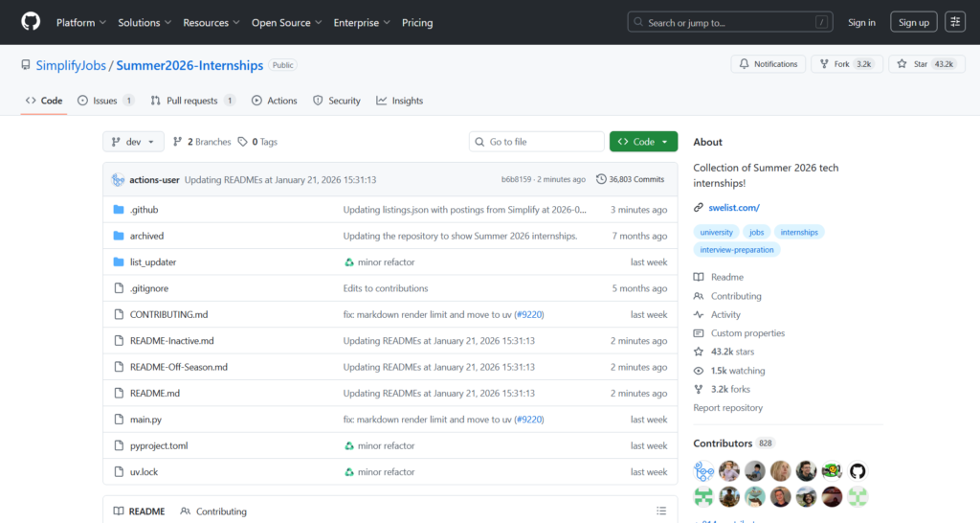Click the Notifications bell button
980x523 pixels.
(768, 64)
